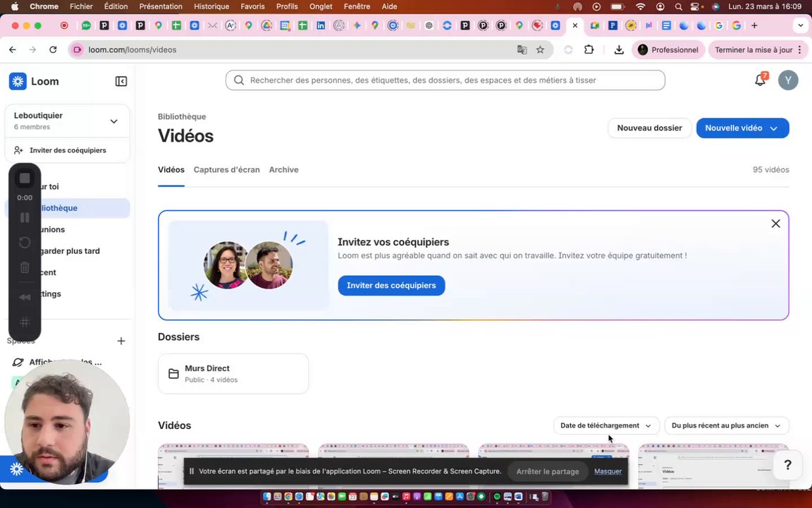Open the Fichier menu
Image resolution: width=812 pixels, height=508 pixels.
pyautogui.click(x=81, y=7)
